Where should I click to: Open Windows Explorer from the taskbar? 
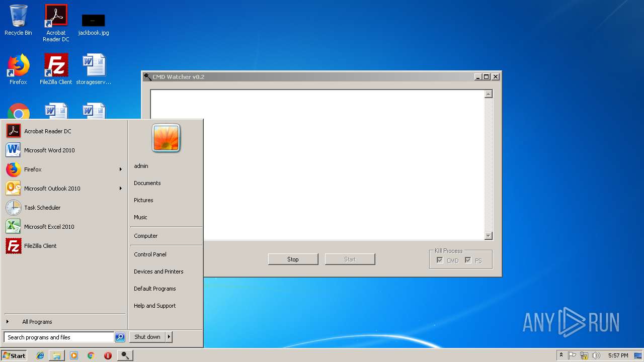click(x=57, y=355)
